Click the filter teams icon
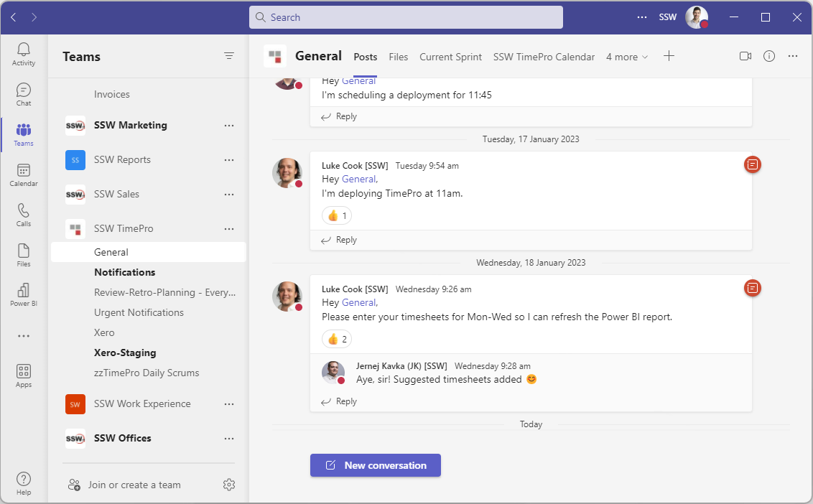 (x=229, y=56)
